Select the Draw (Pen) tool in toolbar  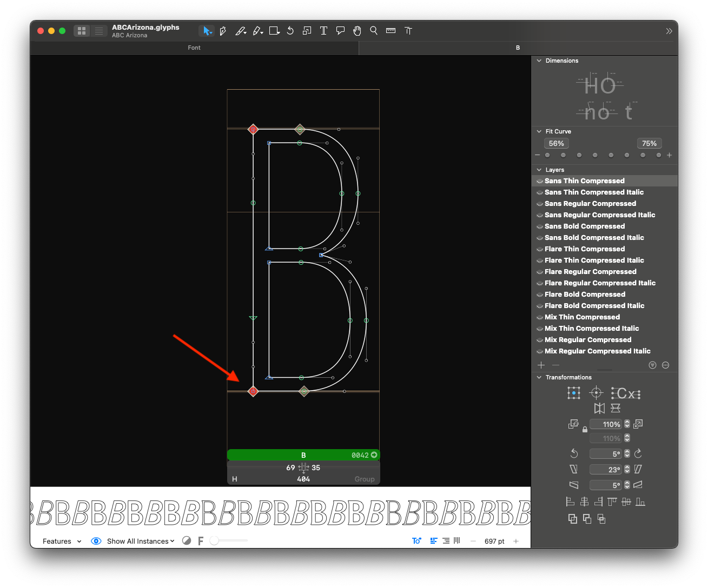[223, 31]
